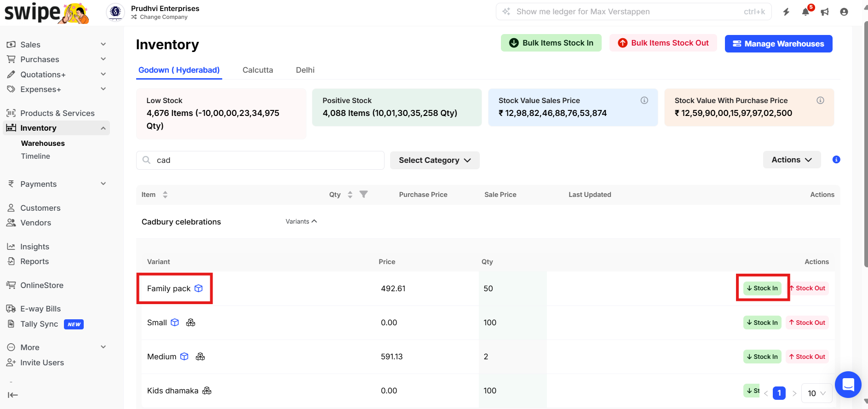The image size is (868, 409).
Task: Click the info icon on Stock Value Sales Price card
Action: pyautogui.click(x=644, y=100)
